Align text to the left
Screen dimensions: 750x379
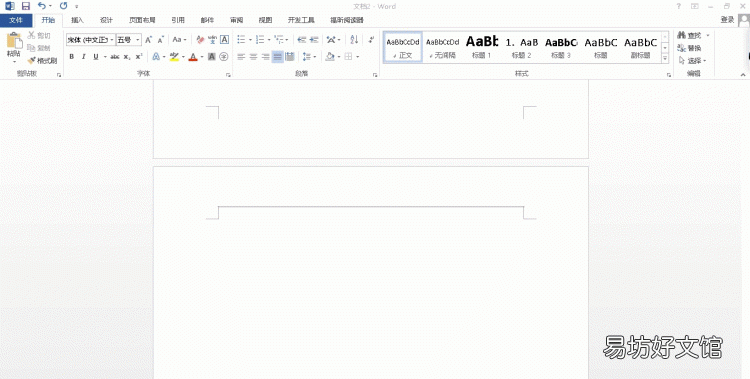pyautogui.click(x=241, y=56)
